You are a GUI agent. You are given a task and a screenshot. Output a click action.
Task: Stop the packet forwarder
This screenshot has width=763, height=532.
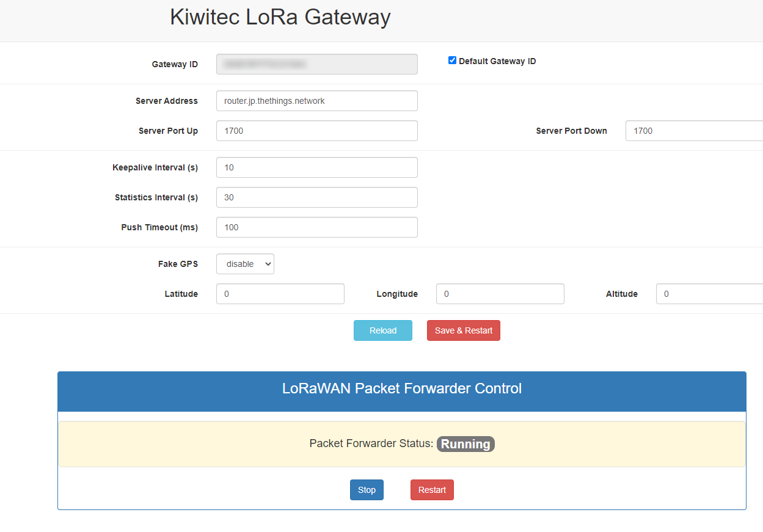point(367,490)
